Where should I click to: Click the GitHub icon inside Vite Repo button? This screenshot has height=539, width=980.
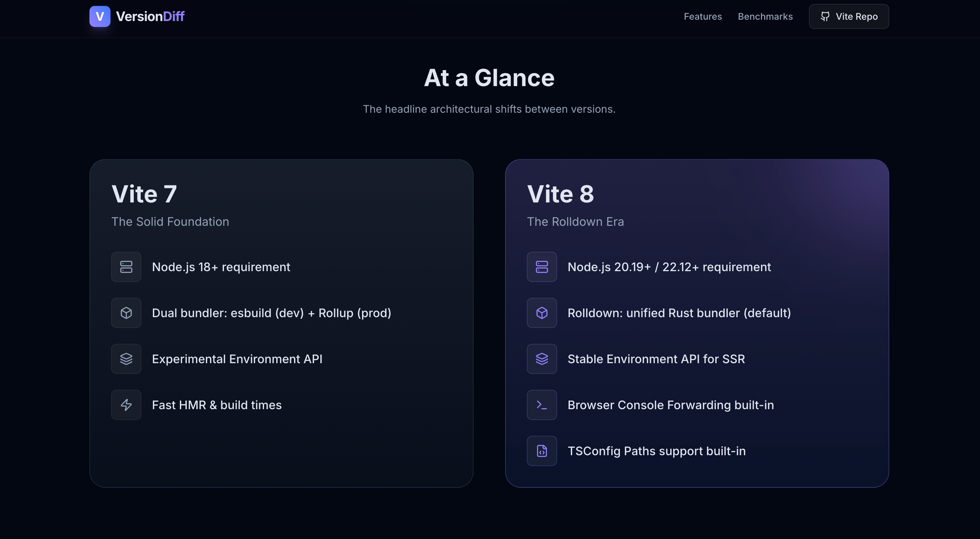point(825,16)
